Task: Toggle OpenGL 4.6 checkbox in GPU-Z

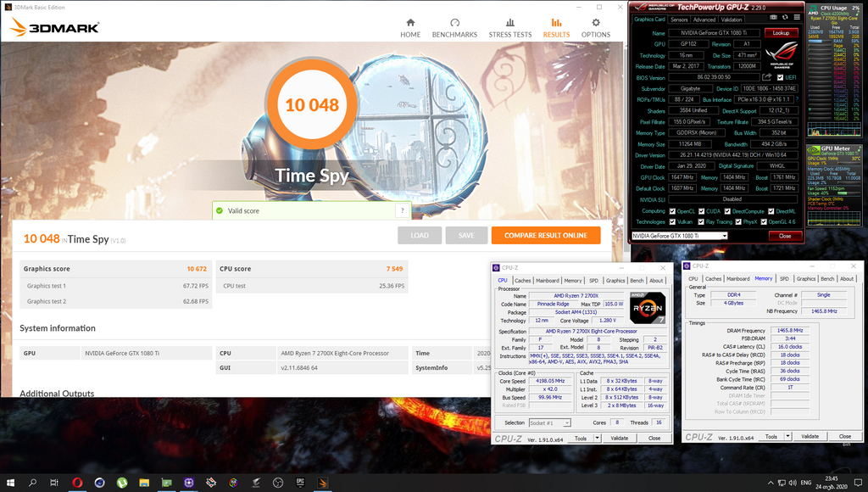Action: 764,221
